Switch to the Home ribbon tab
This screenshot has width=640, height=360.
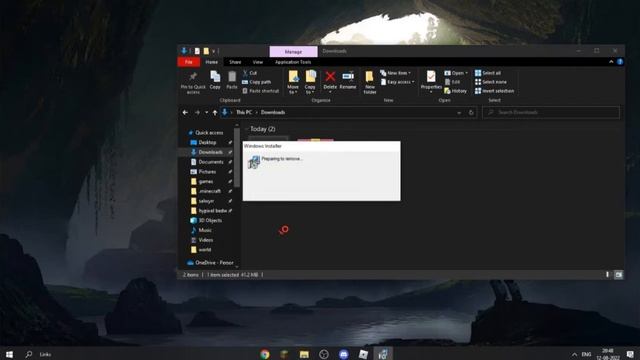pyautogui.click(x=211, y=62)
